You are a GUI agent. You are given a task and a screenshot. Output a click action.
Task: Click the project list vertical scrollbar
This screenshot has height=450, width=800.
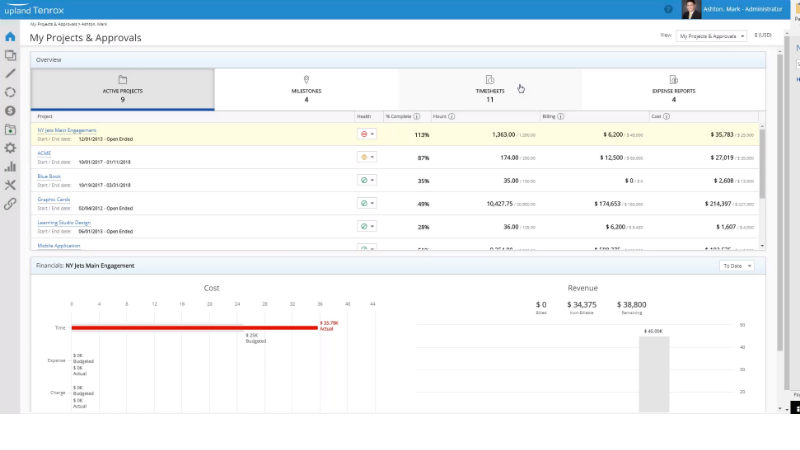click(x=762, y=163)
